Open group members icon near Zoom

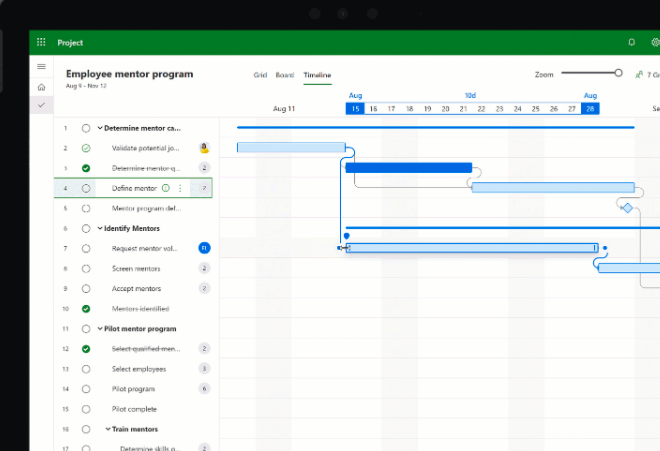point(639,75)
